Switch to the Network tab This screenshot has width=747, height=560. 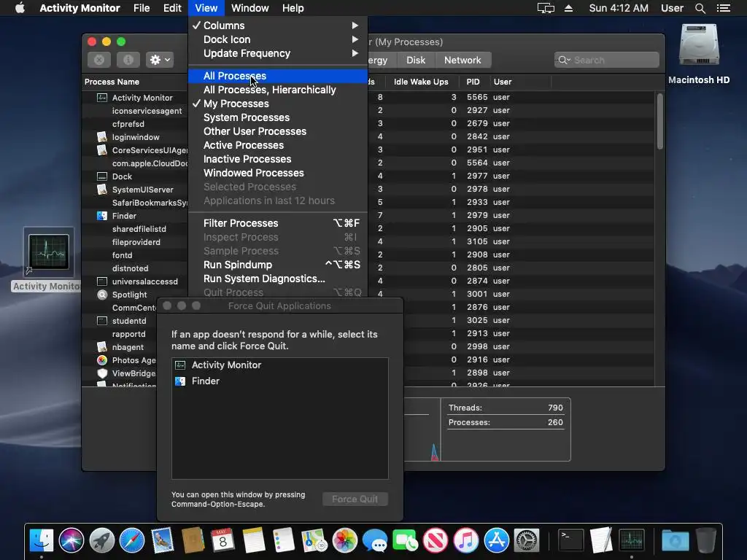pyautogui.click(x=462, y=60)
